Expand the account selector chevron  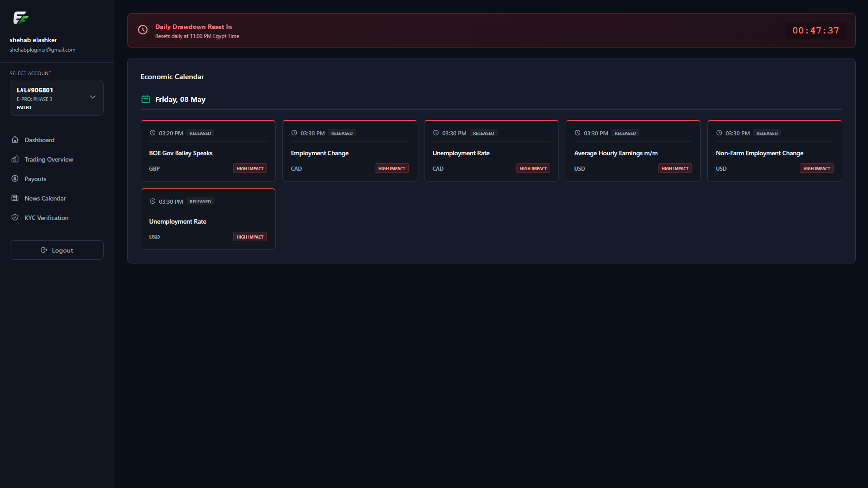tap(93, 97)
